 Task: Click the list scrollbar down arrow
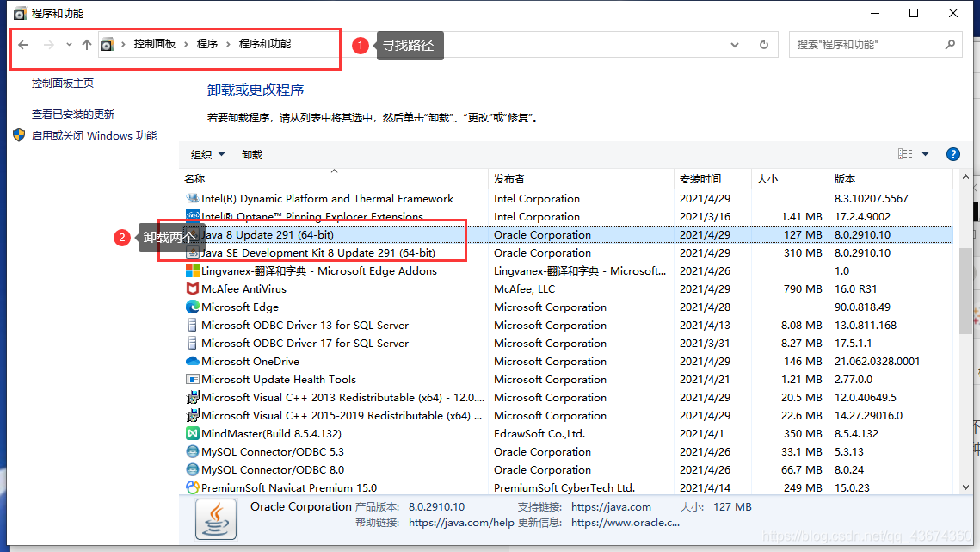(965, 487)
